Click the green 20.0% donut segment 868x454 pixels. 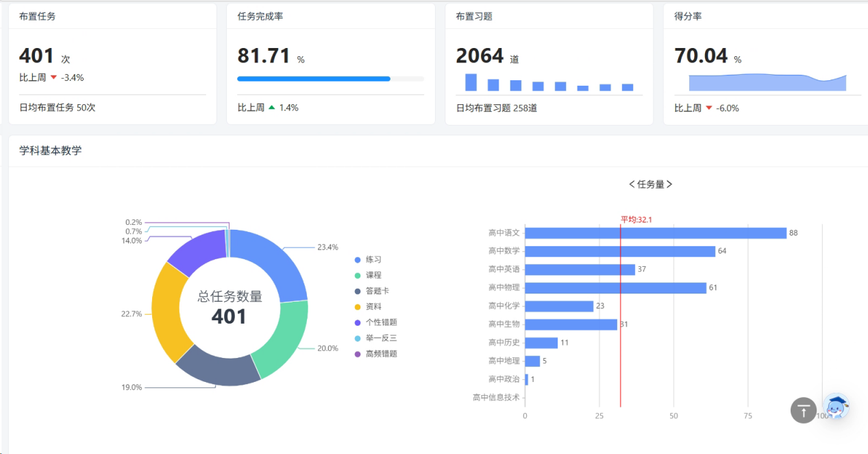283,339
